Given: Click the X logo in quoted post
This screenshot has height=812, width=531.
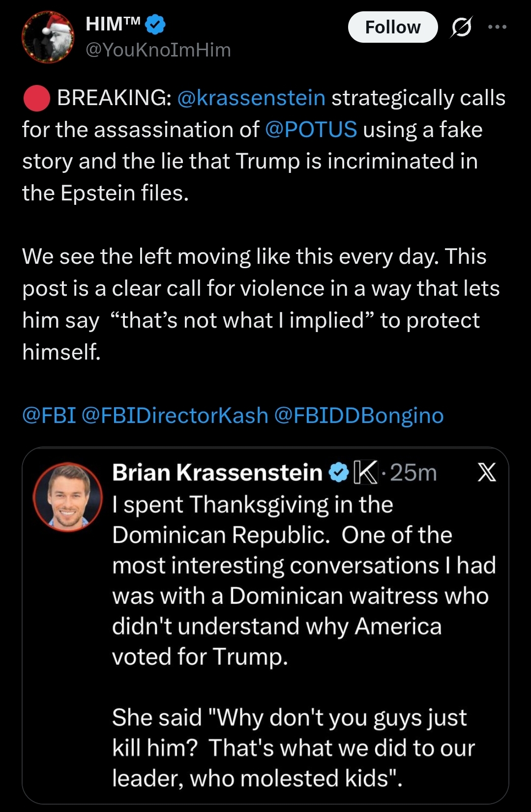Looking at the screenshot, I should (x=487, y=473).
